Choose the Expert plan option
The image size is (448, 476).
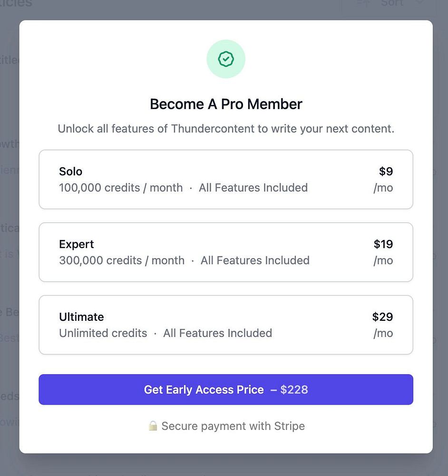coord(226,252)
